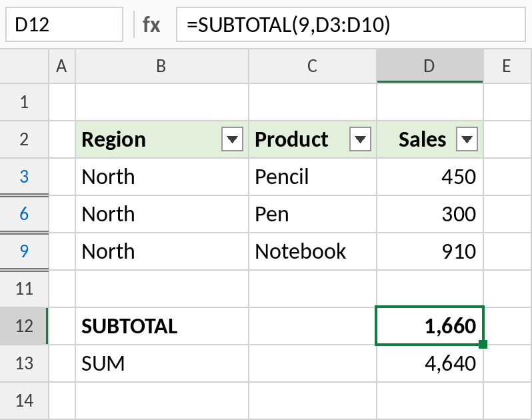The image size is (532, 420).
Task: Select row 2 header
Action: pyautogui.click(x=24, y=139)
